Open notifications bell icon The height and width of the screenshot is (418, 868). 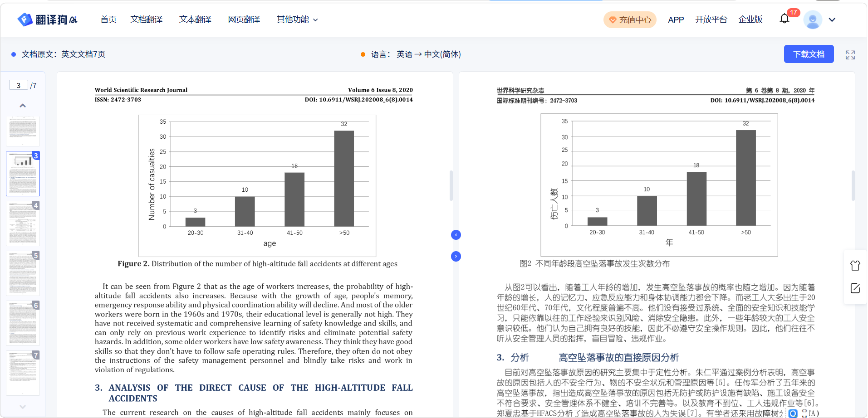coord(785,19)
